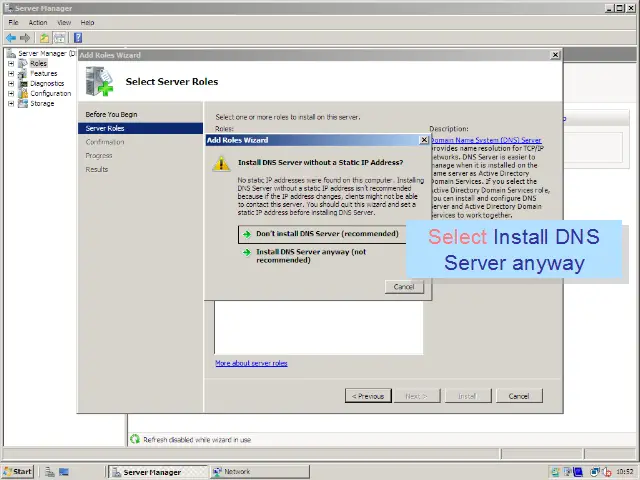Select the Features node icon in the tree
640x480 pixels.
(23, 73)
